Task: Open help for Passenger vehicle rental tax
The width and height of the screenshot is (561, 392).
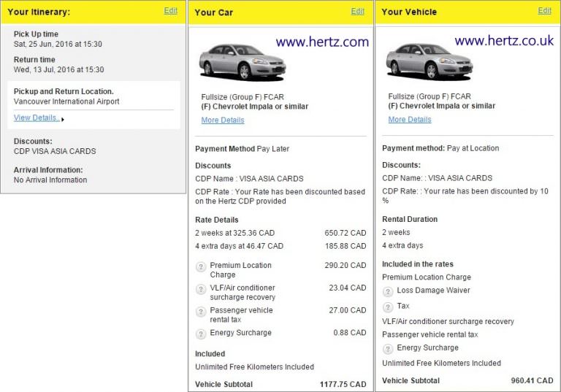Action: coord(201,312)
